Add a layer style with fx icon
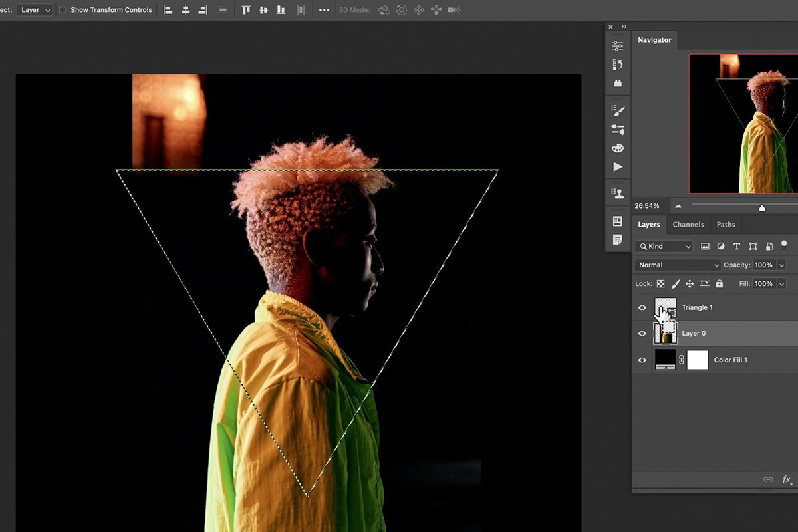Screen dimensions: 798x532 point(787,479)
